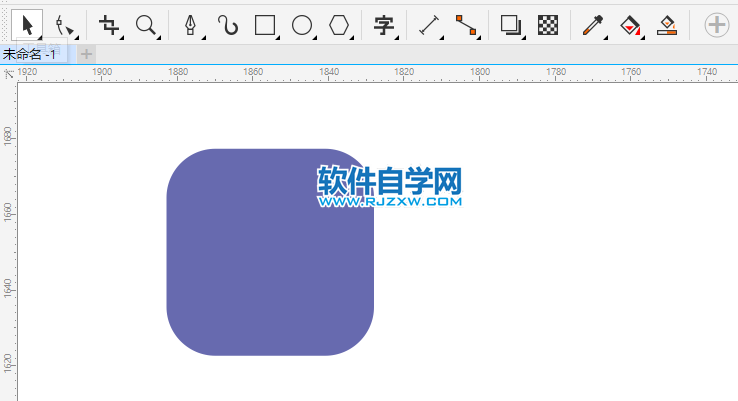Expand the Rectangle tool flyout arrow
738x401 pixels.
coord(278,37)
